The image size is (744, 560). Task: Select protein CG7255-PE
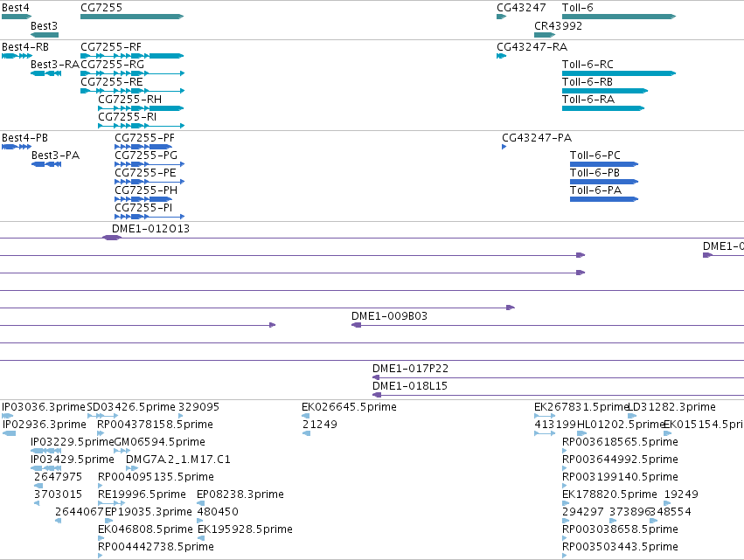[149, 182]
